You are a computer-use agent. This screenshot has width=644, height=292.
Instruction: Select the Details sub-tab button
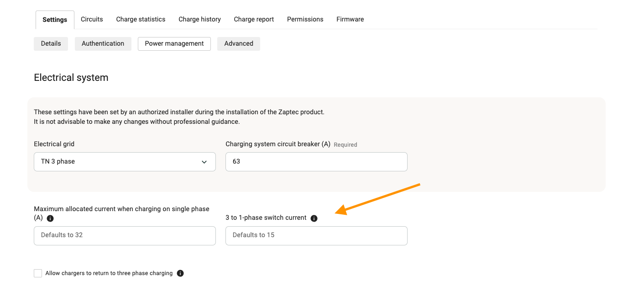pos(51,43)
